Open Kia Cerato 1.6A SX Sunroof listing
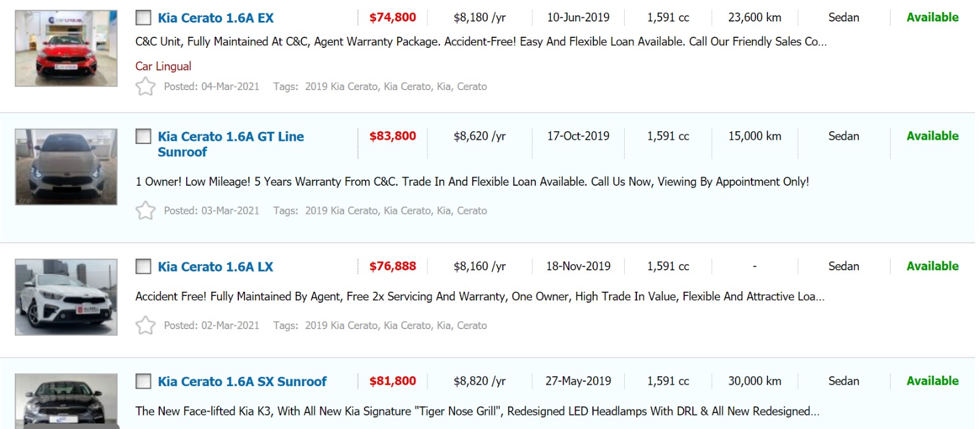The image size is (980, 429). pyautogui.click(x=242, y=381)
